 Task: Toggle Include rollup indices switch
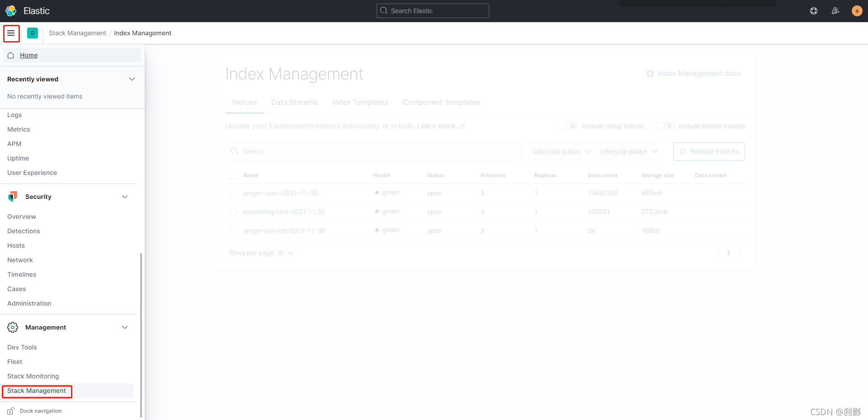(x=568, y=126)
